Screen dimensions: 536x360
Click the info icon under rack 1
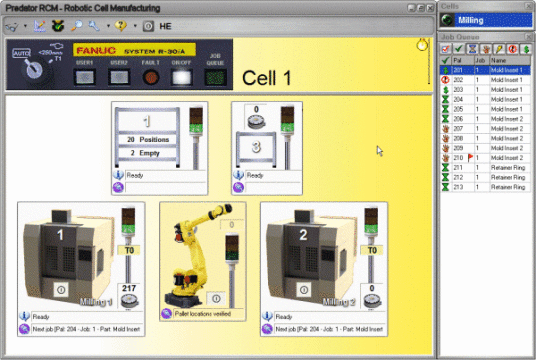click(118, 175)
